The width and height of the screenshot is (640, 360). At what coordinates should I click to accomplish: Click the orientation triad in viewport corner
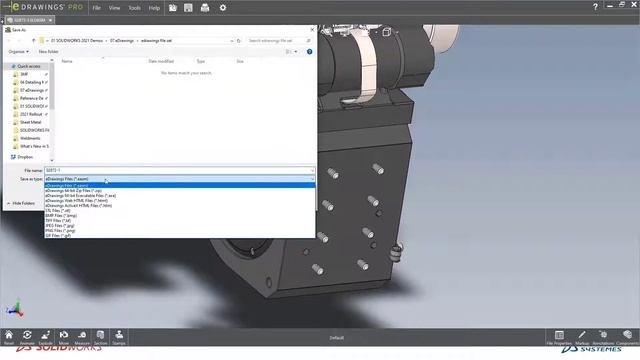(x=15, y=310)
